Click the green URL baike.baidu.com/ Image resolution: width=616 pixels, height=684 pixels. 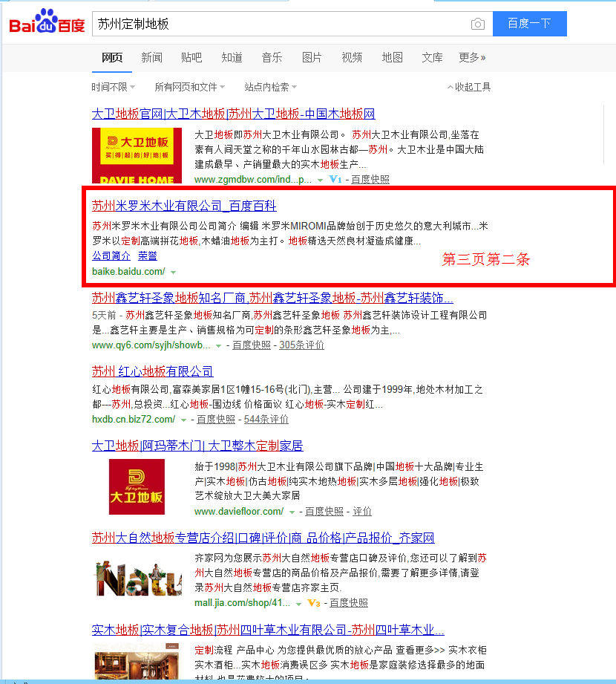[x=128, y=271]
